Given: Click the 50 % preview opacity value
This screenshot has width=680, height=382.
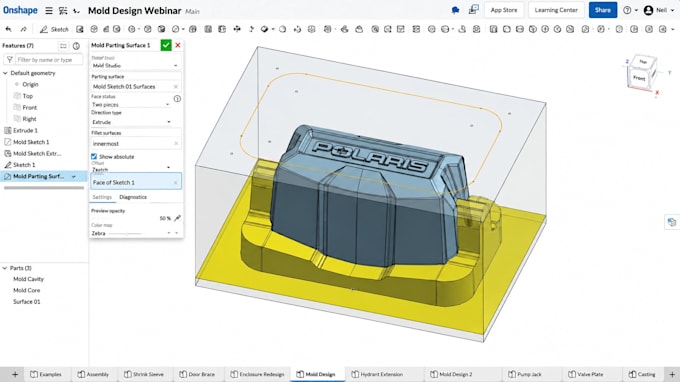Looking at the screenshot, I should coord(165,219).
